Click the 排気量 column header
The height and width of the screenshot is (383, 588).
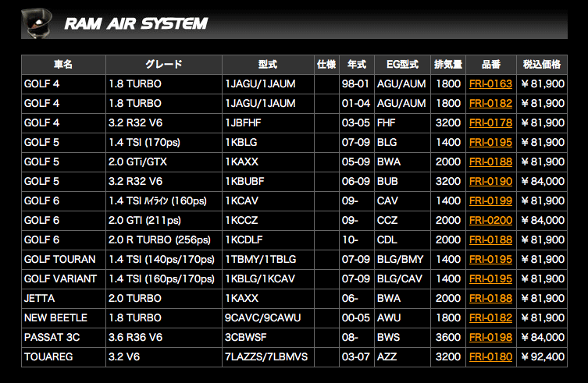448,65
